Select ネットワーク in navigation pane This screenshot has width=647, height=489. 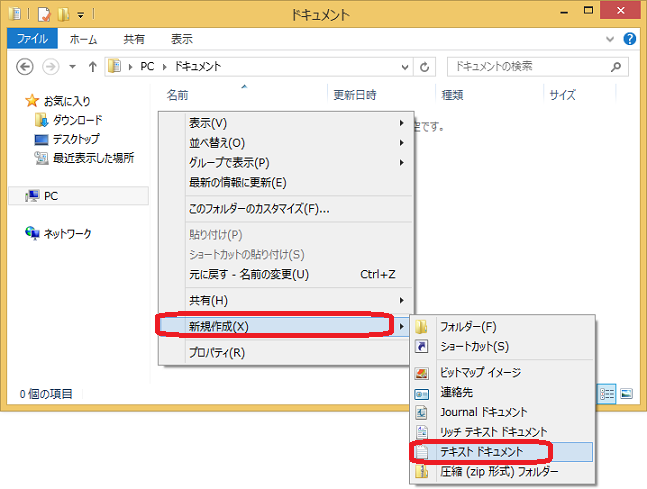tap(67, 233)
